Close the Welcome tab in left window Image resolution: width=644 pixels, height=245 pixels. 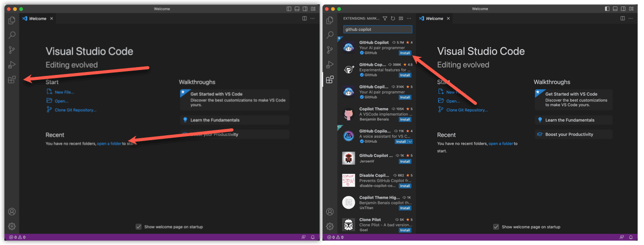pos(51,19)
